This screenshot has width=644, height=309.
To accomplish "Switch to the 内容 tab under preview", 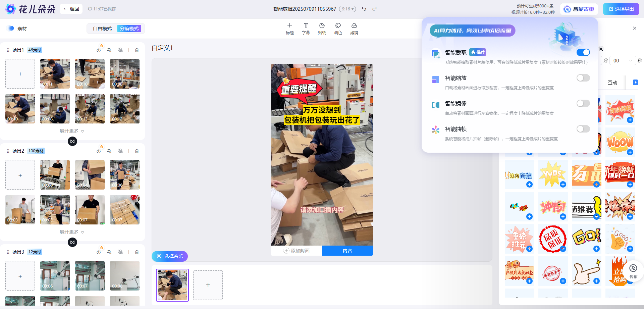I will 347,251.
